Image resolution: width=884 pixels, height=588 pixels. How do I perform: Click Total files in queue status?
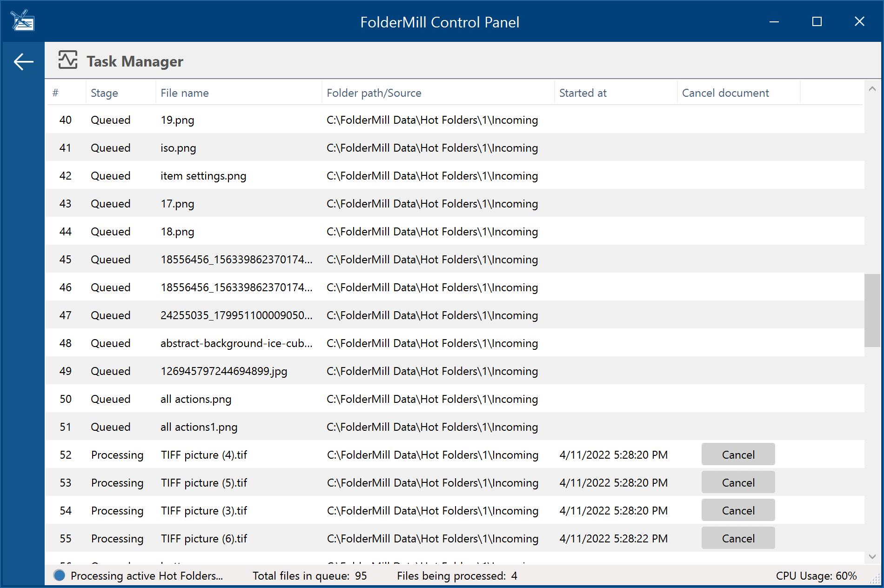[x=309, y=575]
